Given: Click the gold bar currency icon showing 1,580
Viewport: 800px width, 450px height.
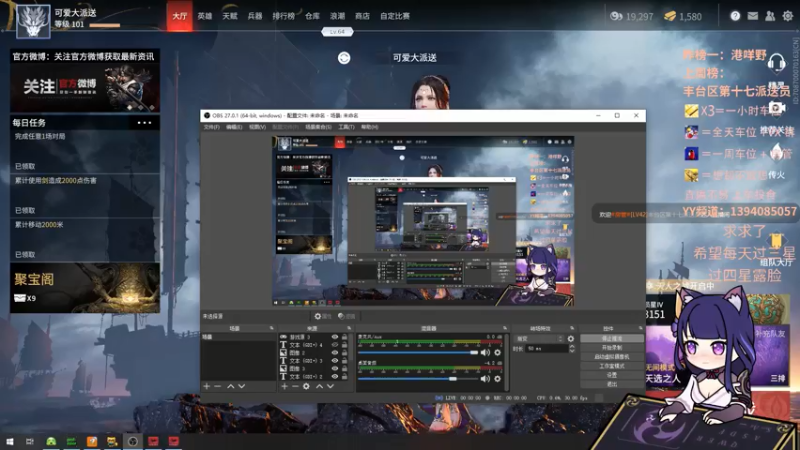Looking at the screenshot, I should pyautogui.click(x=670, y=16).
